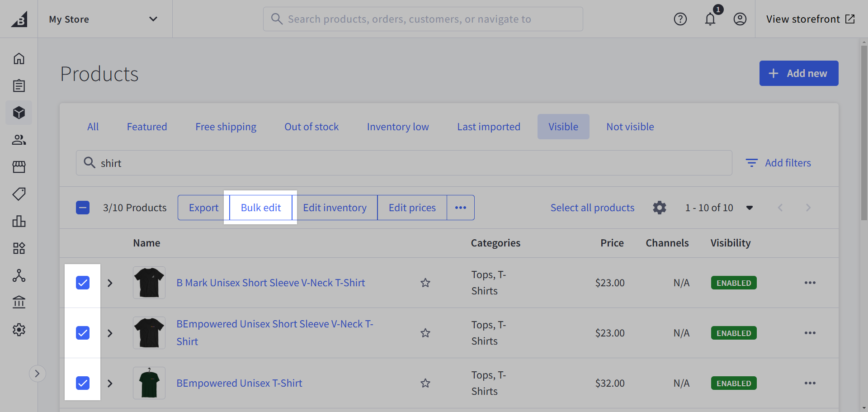This screenshot has height=412, width=868.
Task: Open the Featured products tab
Action: coord(147,127)
